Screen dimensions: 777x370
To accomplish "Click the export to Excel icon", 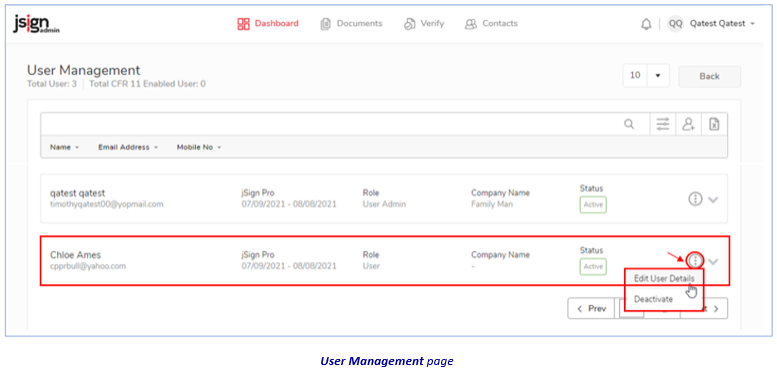I will [x=714, y=124].
